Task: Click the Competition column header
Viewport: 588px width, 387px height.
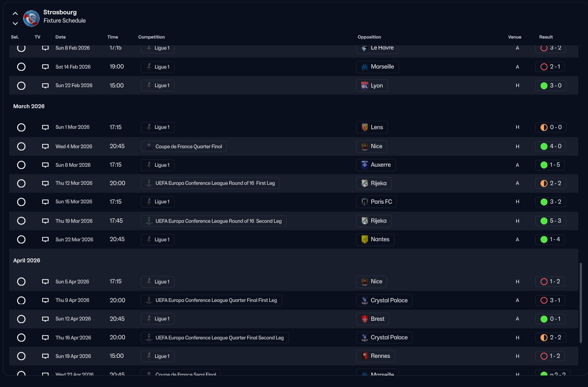Action: coord(151,37)
